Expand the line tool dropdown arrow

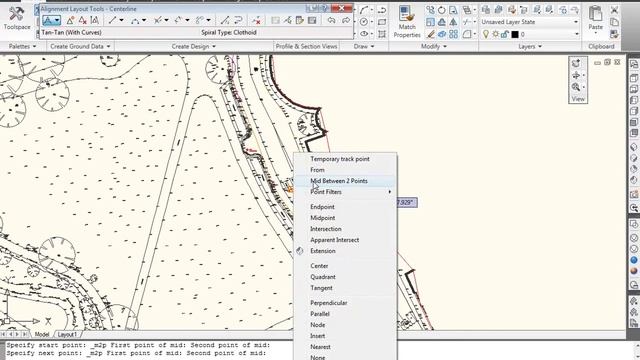pos(121,20)
